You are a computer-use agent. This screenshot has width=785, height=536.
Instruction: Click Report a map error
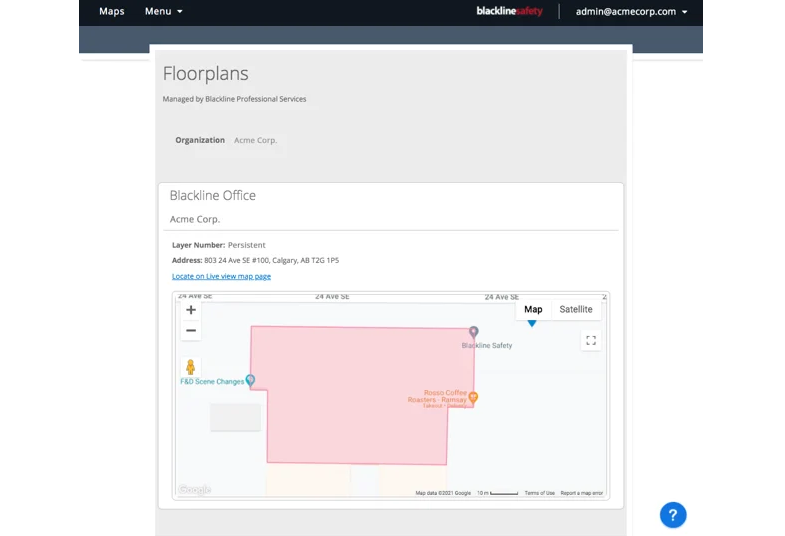(x=581, y=493)
